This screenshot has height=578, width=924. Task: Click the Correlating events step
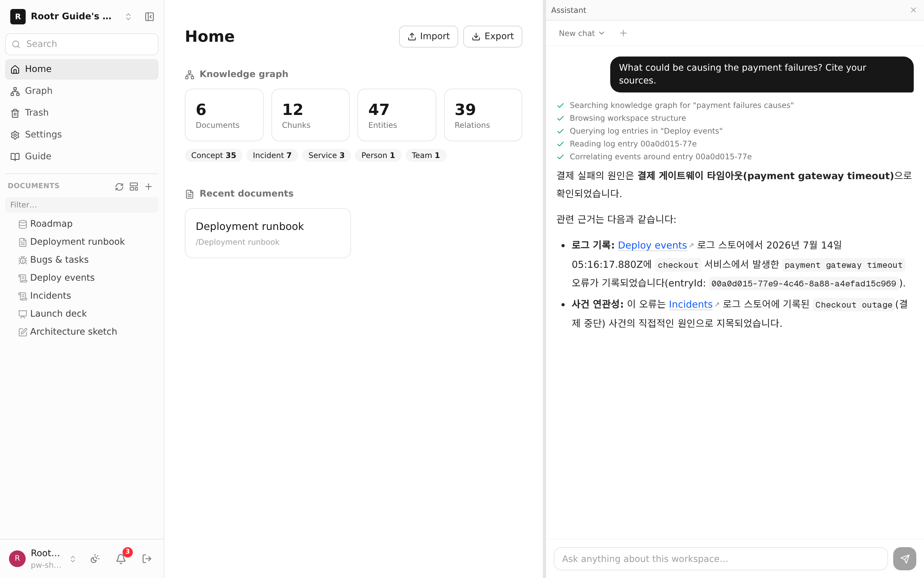tap(660, 157)
